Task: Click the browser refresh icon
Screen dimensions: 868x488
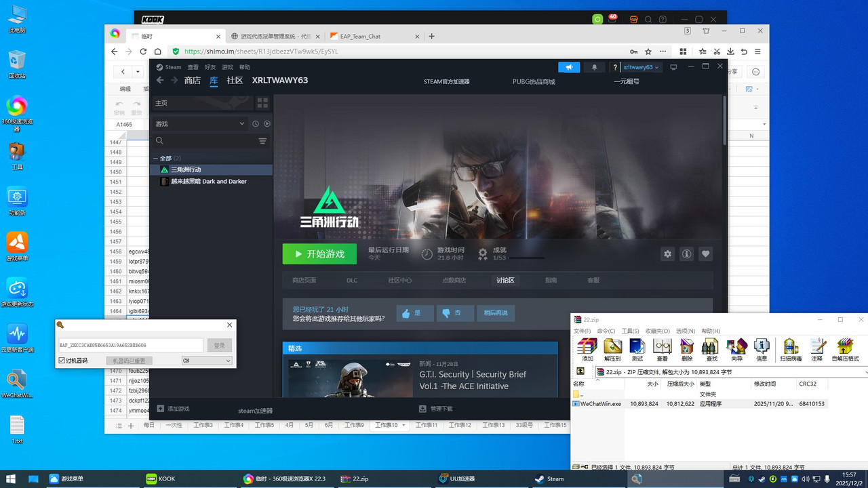Action: click(x=143, y=52)
